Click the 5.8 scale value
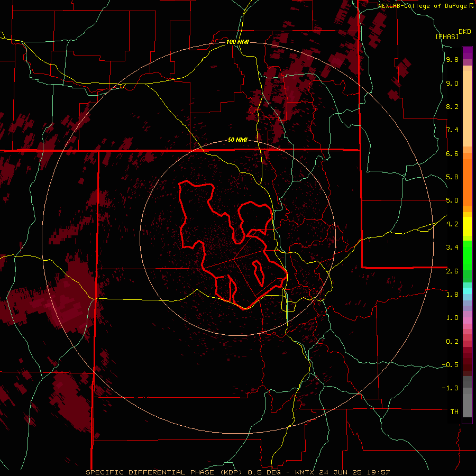 click(x=452, y=177)
